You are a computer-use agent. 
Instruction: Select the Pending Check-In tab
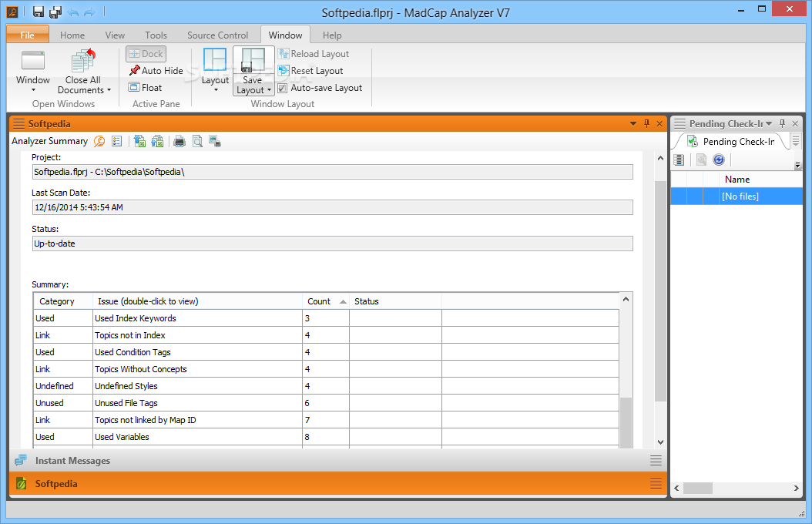(x=731, y=141)
